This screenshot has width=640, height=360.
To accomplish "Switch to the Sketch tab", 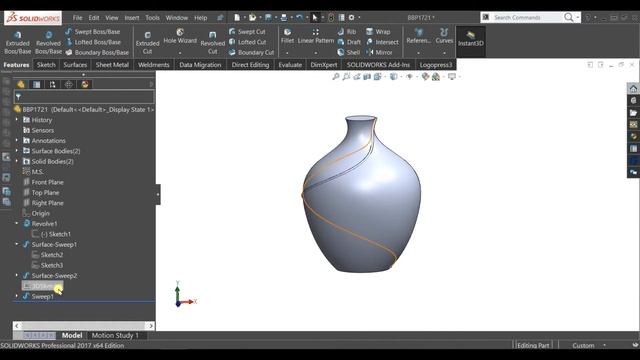I will [x=46, y=64].
